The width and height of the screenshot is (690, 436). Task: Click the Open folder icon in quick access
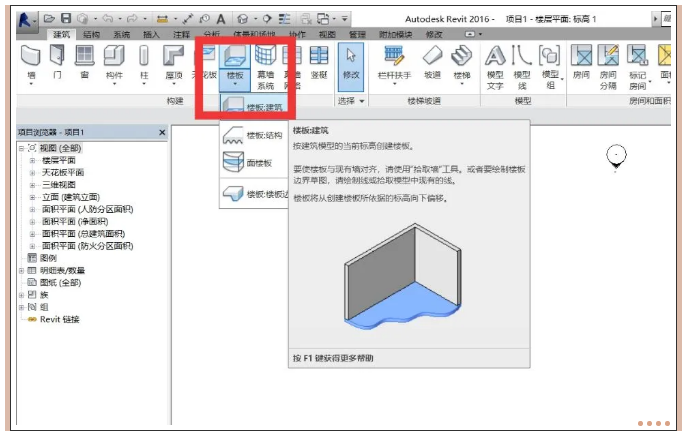click(49, 18)
